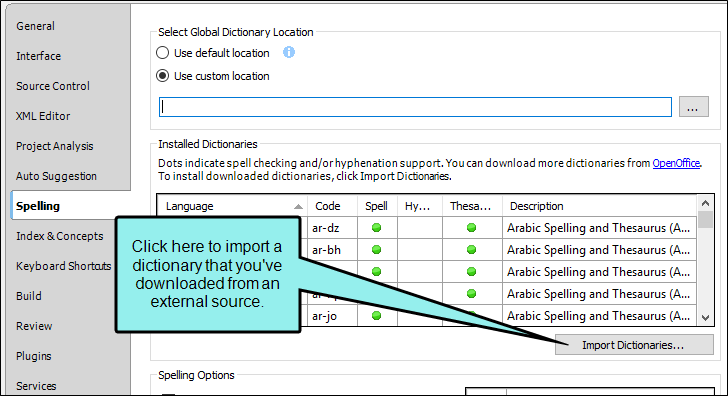Select the ar-bh code cell
The image size is (728, 396).
click(x=332, y=250)
